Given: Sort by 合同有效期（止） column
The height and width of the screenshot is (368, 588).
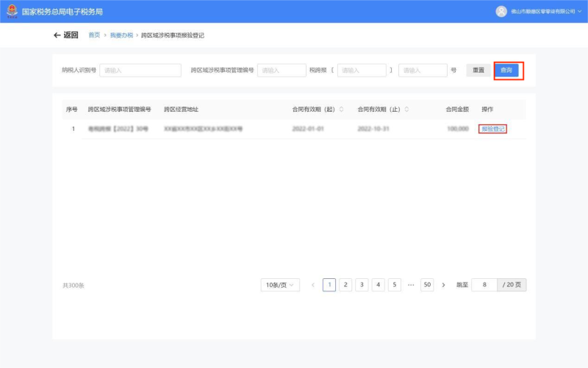Looking at the screenshot, I should click(x=406, y=110).
